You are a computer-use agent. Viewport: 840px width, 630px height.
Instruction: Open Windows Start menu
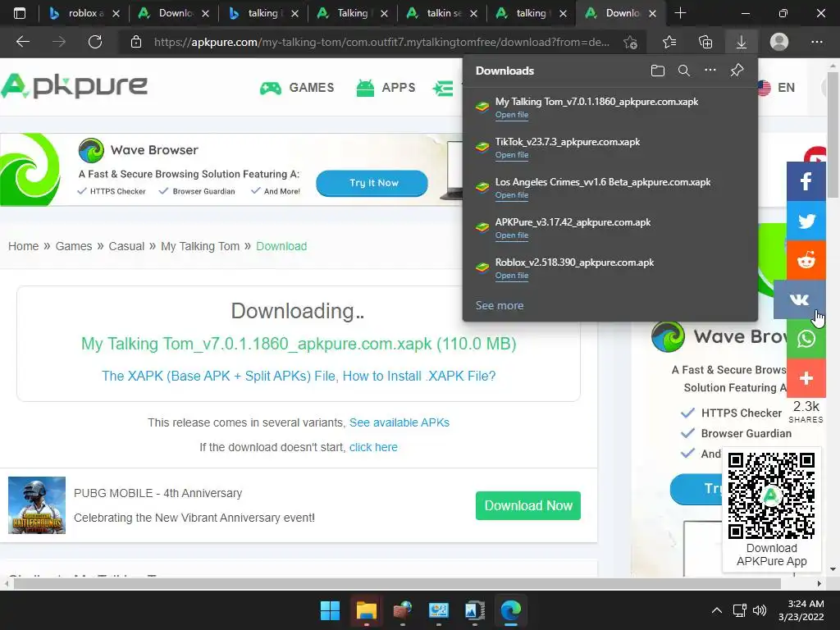point(330,610)
